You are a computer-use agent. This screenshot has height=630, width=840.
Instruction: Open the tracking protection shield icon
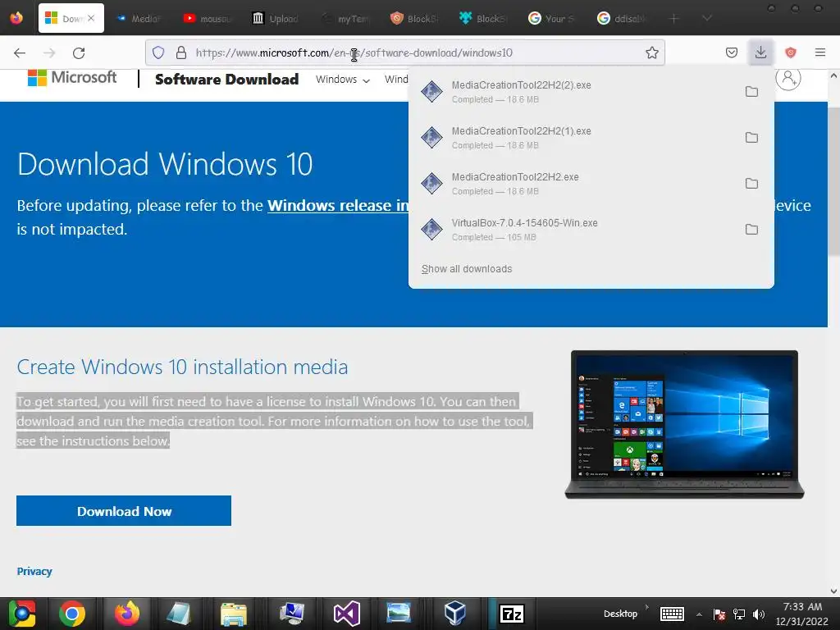point(158,52)
